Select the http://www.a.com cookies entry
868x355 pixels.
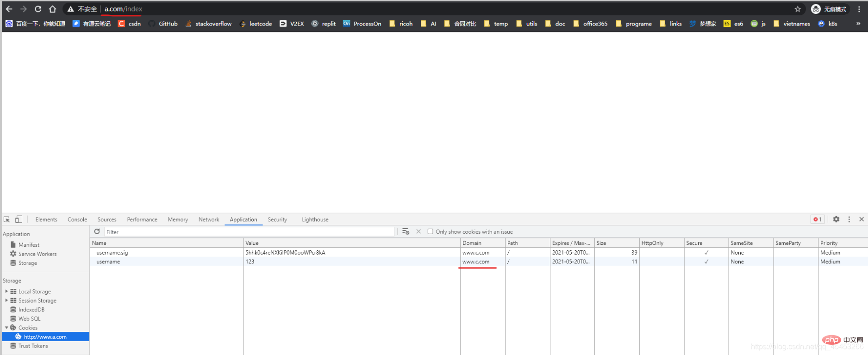coord(45,337)
